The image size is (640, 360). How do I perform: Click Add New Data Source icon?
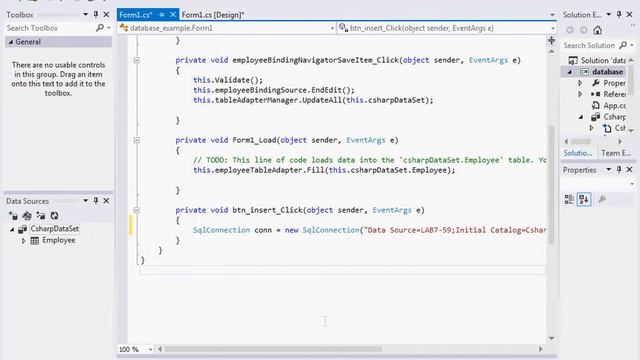pyautogui.click(x=13, y=216)
